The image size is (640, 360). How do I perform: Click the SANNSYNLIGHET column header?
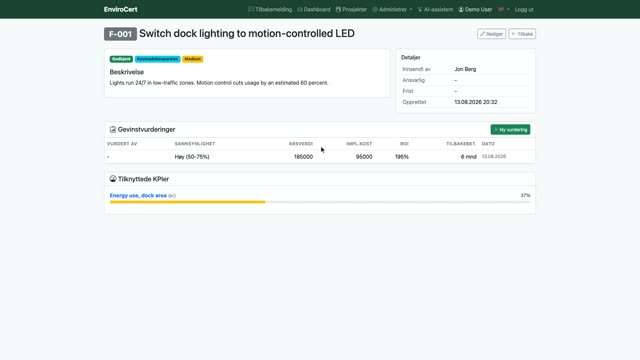[x=195, y=144]
